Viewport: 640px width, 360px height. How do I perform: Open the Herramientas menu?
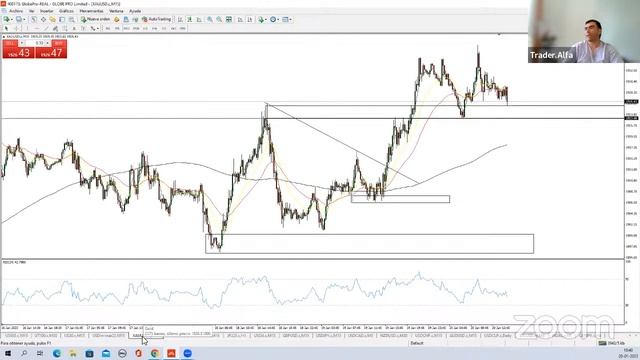point(91,11)
